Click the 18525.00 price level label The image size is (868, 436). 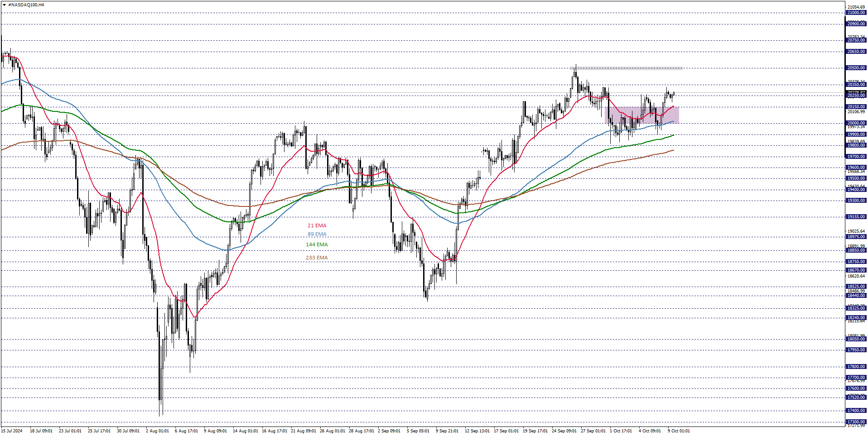[856, 287]
